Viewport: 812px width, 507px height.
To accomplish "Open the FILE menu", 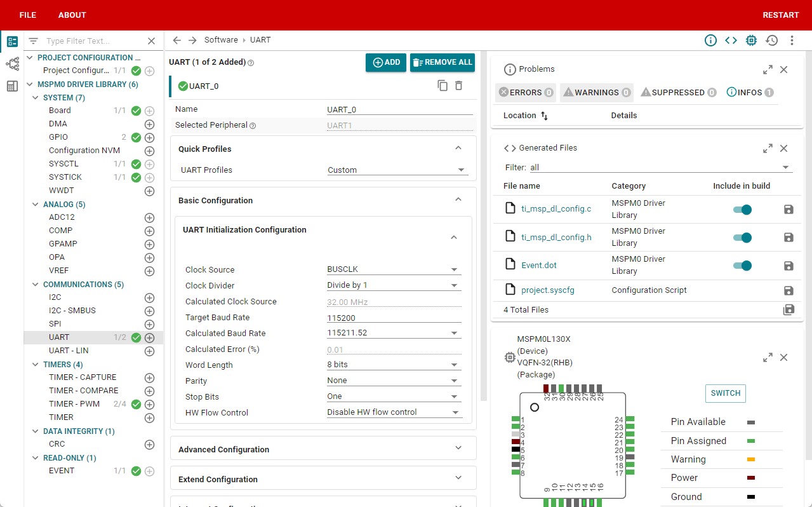I will 28,15.
